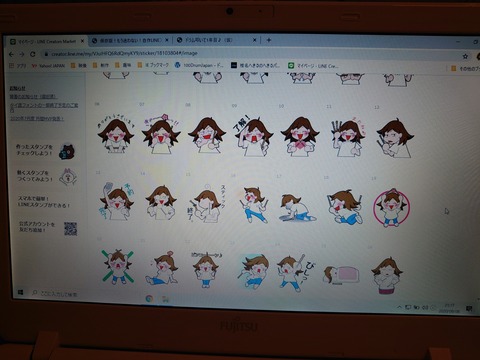
Task: Expand the other bookmarks folder at far right
Action: point(465,69)
